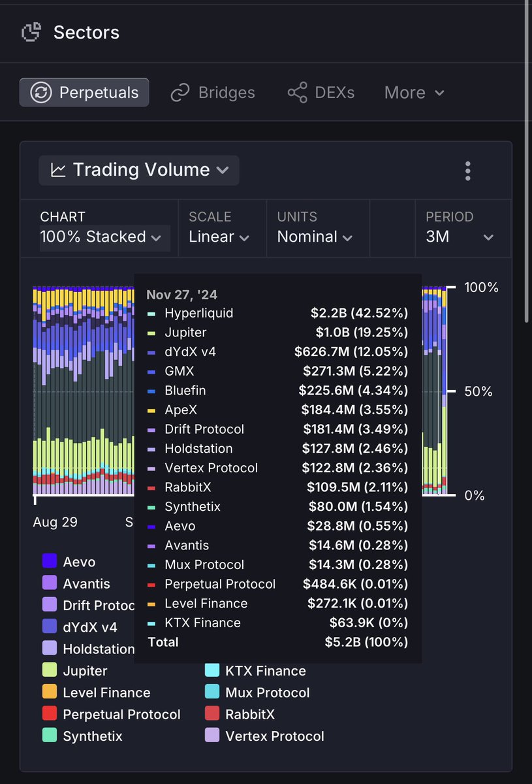
Task: Toggle Holdstation legend entry
Action: [x=87, y=649]
